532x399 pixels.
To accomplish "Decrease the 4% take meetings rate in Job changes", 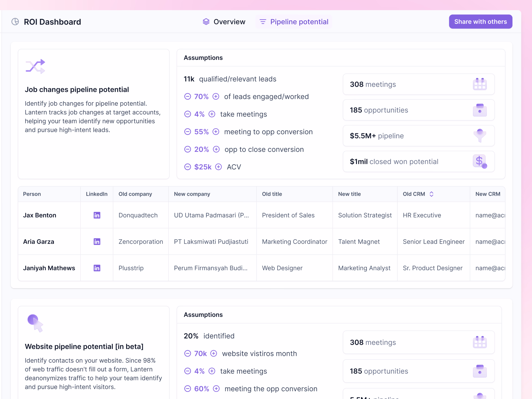I will 188,114.
